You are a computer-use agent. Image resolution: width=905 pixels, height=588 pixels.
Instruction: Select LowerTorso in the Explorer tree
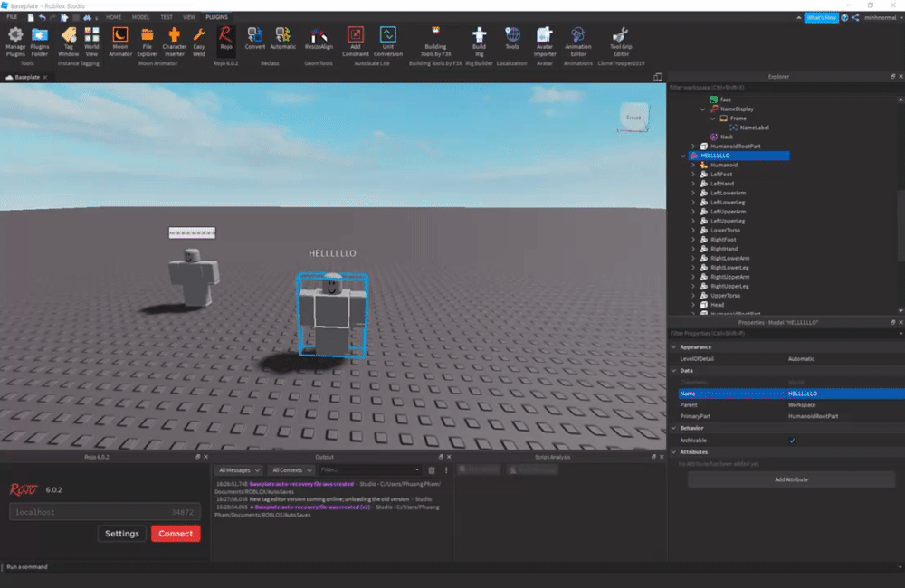[725, 231]
